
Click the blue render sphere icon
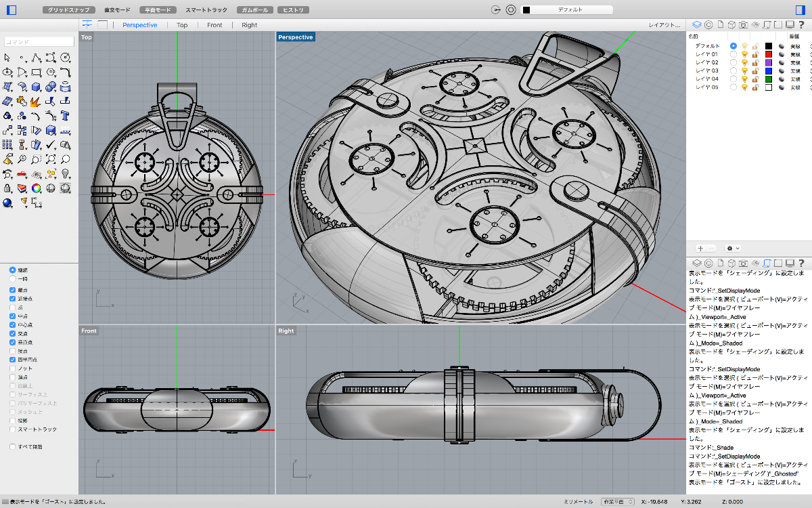(7, 203)
